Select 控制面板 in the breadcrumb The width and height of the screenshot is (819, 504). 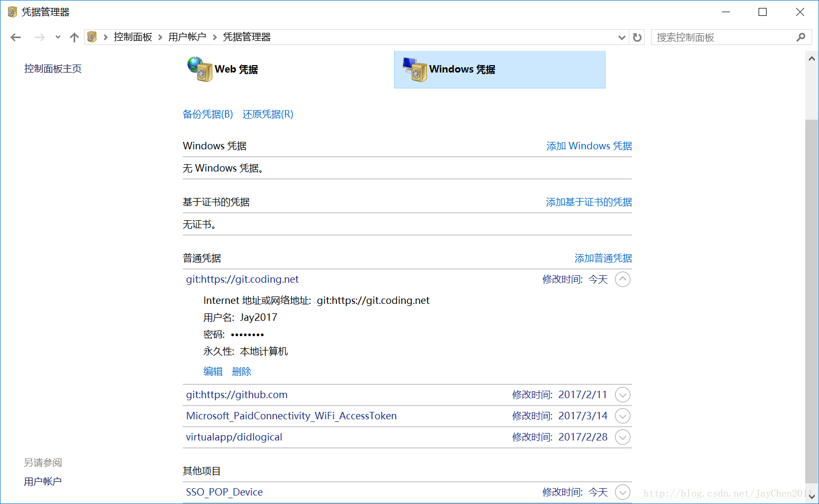tap(133, 37)
